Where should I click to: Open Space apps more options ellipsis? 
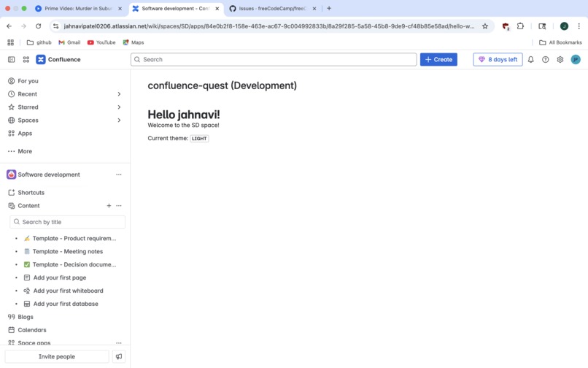pos(119,342)
